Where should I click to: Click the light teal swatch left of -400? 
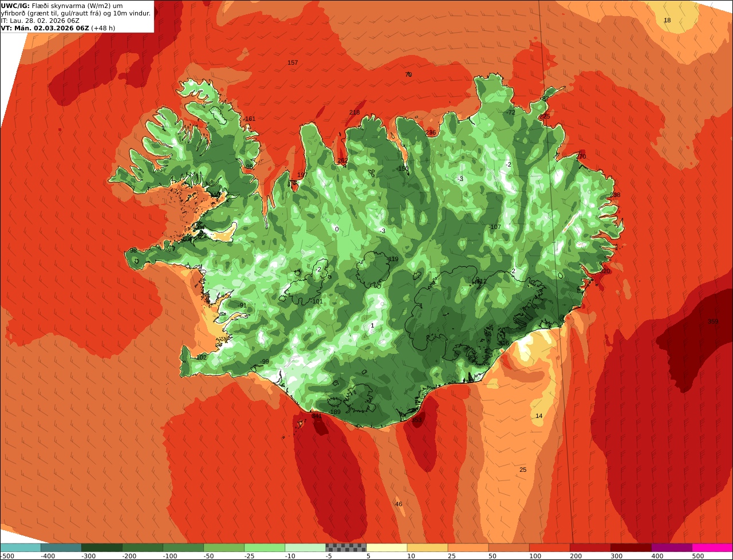point(20,547)
